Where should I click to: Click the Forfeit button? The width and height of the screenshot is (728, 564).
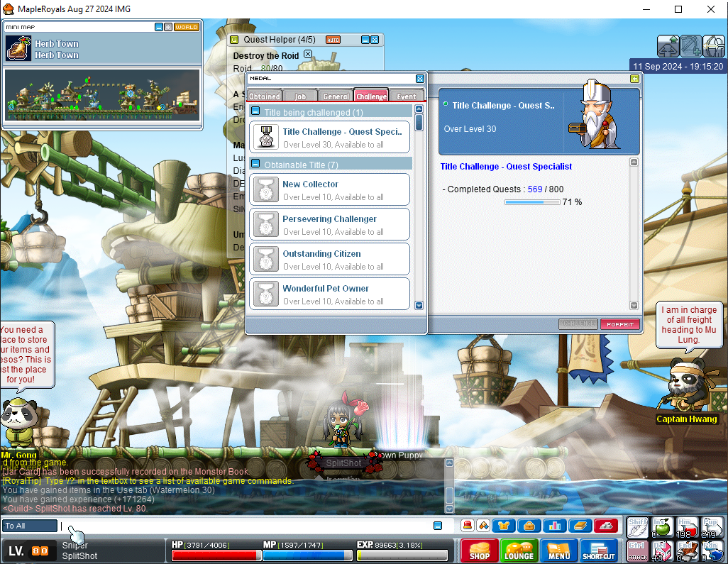(619, 324)
